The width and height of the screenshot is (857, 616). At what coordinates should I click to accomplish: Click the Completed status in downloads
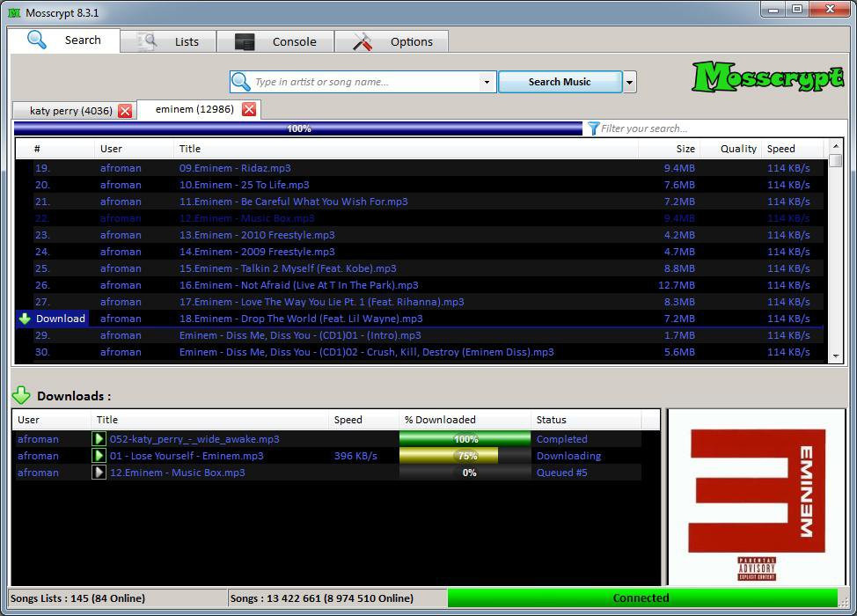click(562, 439)
